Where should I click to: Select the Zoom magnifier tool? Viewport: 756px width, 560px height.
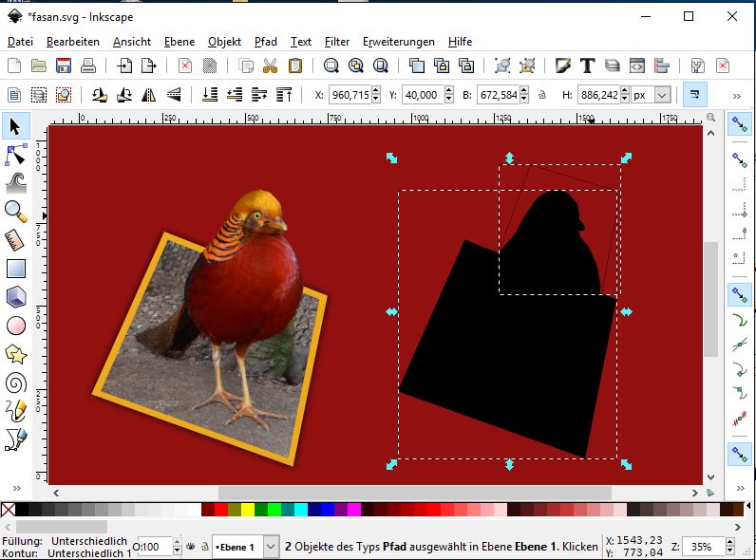pyautogui.click(x=15, y=211)
